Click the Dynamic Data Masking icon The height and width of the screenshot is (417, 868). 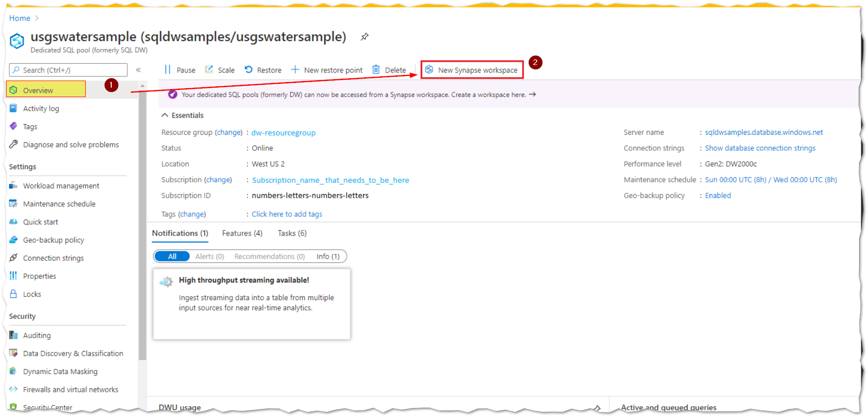click(x=13, y=371)
